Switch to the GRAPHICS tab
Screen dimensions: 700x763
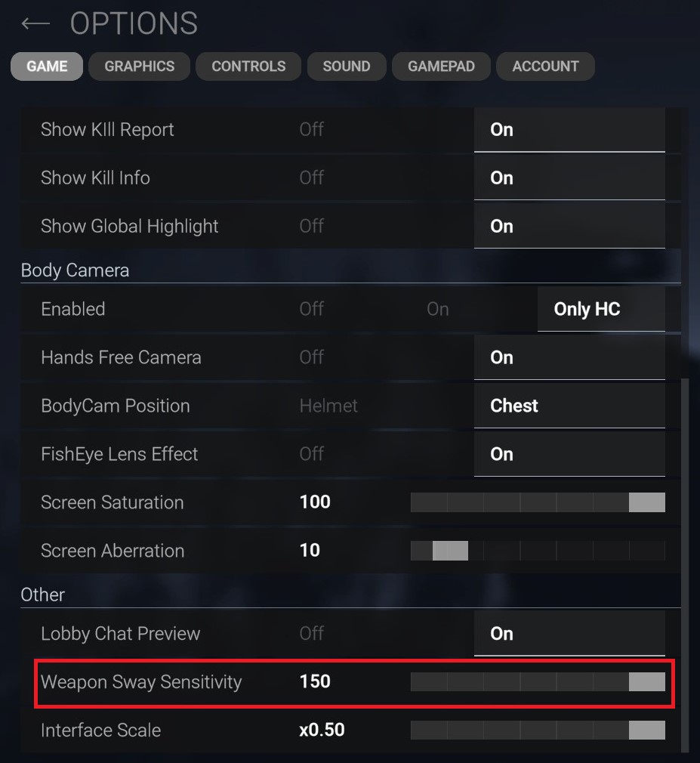[139, 66]
